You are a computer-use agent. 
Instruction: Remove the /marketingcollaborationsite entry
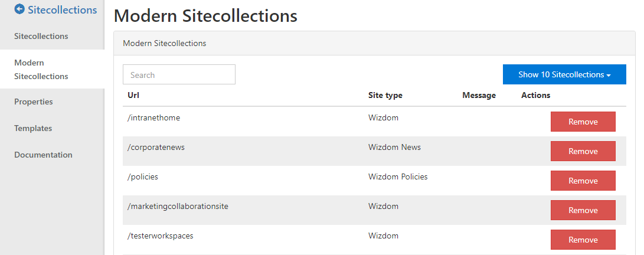(583, 210)
